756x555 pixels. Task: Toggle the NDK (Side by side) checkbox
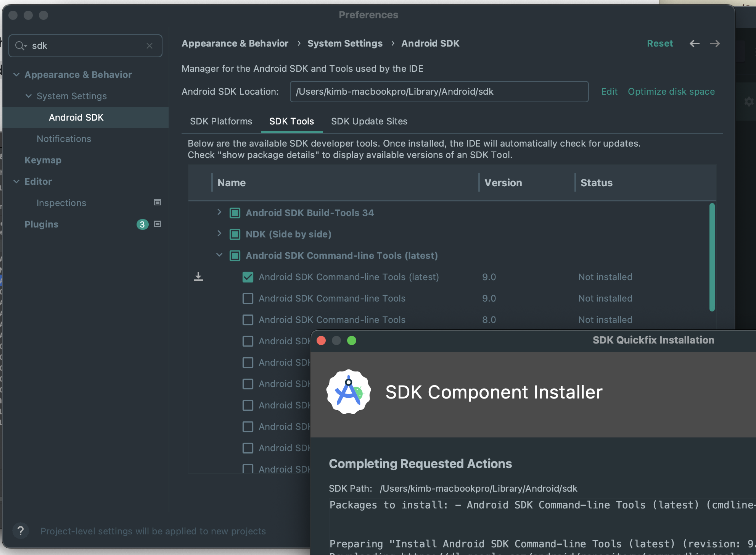(235, 234)
